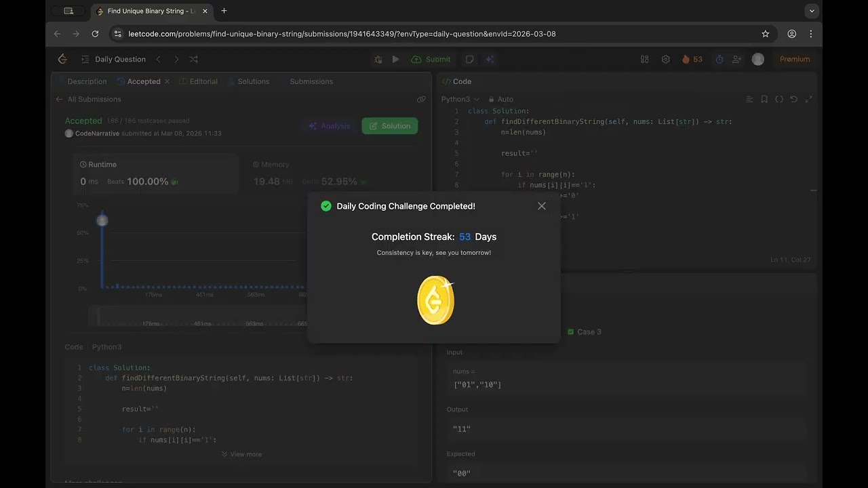Click the Runtime stats card
The height and width of the screenshot is (488, 868).
click(x=156, y=174)
